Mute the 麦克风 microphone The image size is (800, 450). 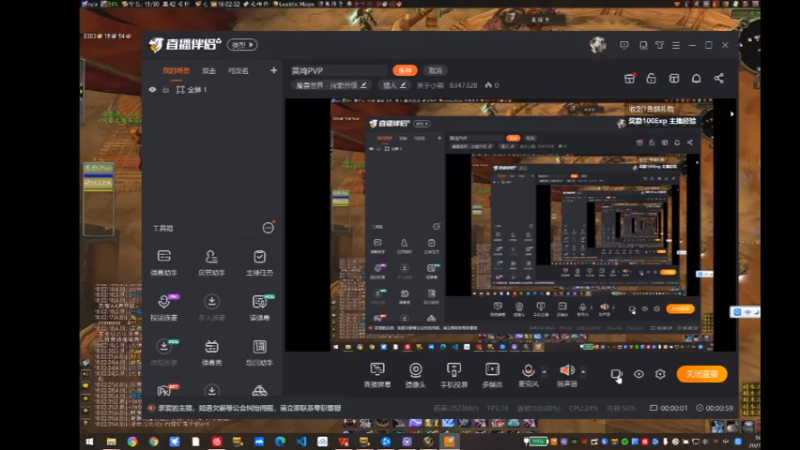[528, 375]
